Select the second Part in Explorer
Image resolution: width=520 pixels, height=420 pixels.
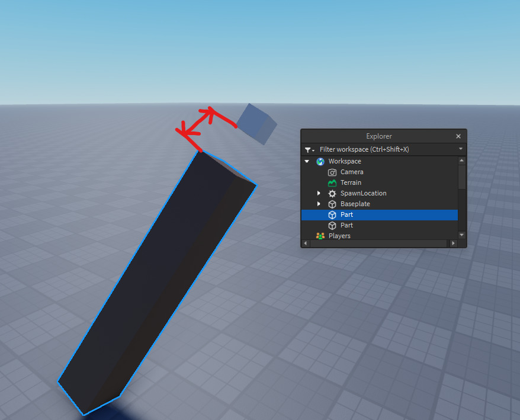coord(346,225)
